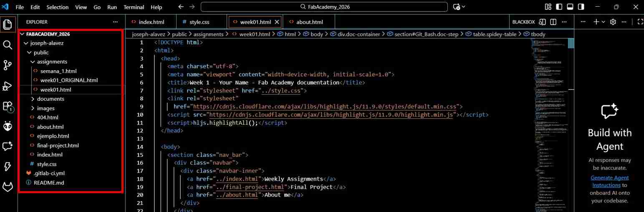Open the Edit menu
644x212 pixels.
[x=35, y=7]
